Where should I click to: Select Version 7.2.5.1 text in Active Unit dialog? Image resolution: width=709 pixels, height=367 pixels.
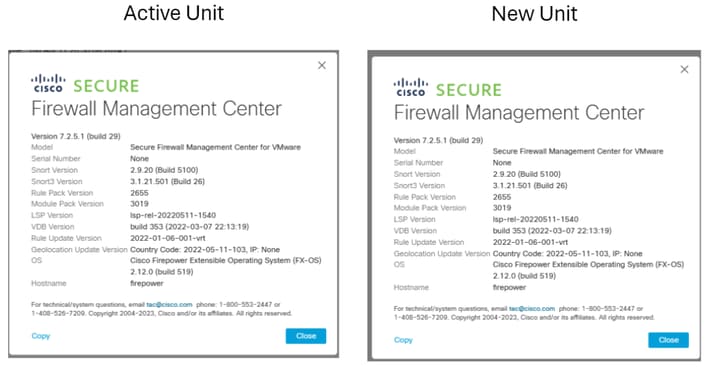pyautogui.click(x=57, y=136)
